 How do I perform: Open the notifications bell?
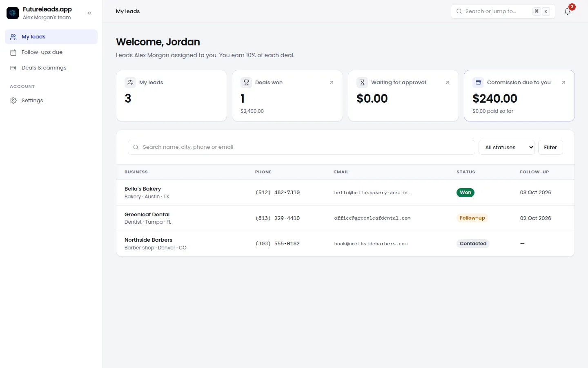(568, 11)
